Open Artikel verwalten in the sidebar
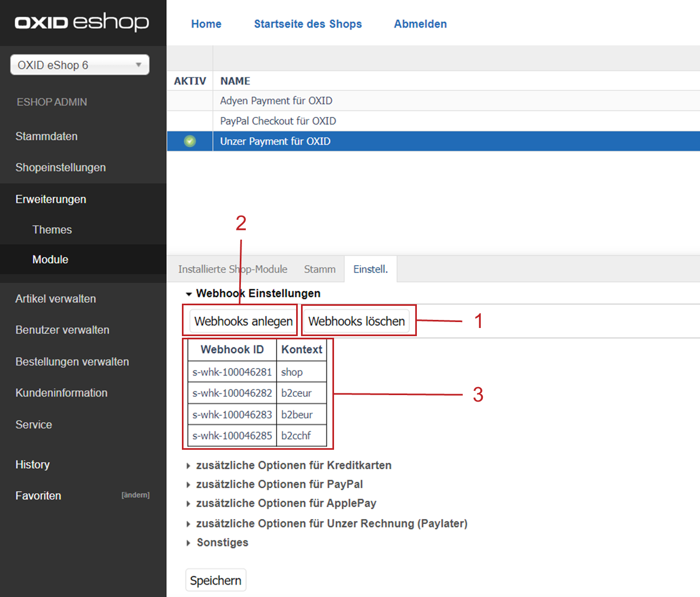 coord(56,299)
